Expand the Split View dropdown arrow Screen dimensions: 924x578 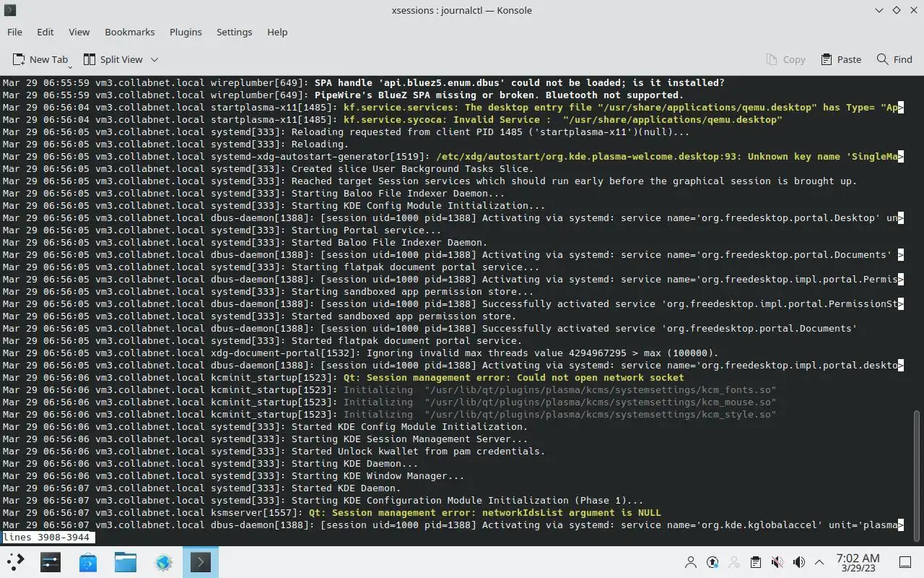(154, 59)
